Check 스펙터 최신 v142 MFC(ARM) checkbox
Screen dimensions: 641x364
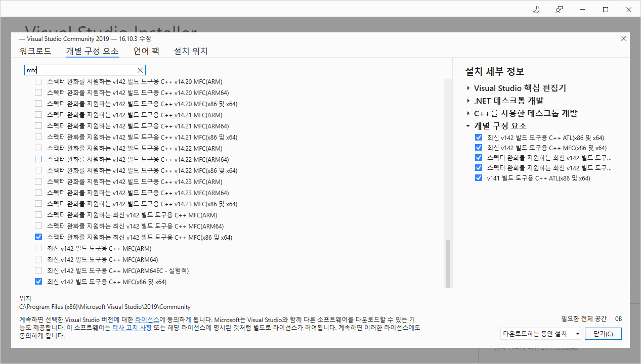[38, 215]
